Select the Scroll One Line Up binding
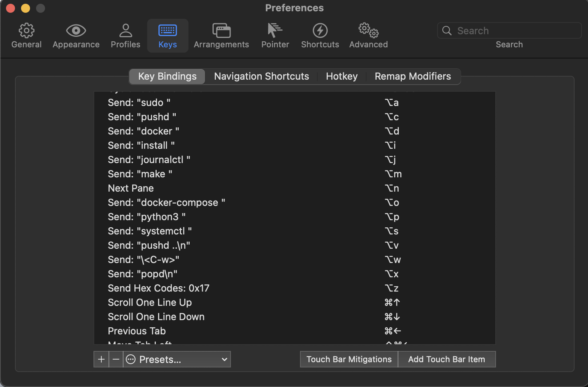Image resolution: width=588 pixels, height=387 pixels. click(248, 302)
